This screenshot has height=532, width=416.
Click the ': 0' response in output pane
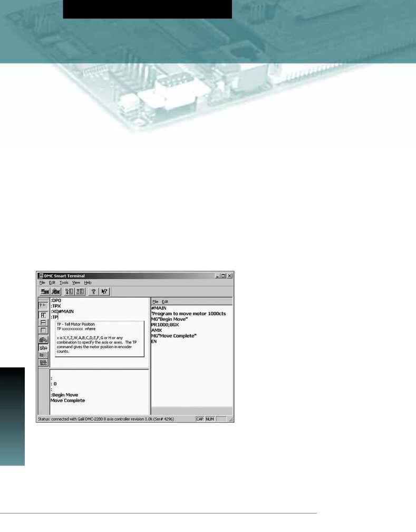coord(54,384)
